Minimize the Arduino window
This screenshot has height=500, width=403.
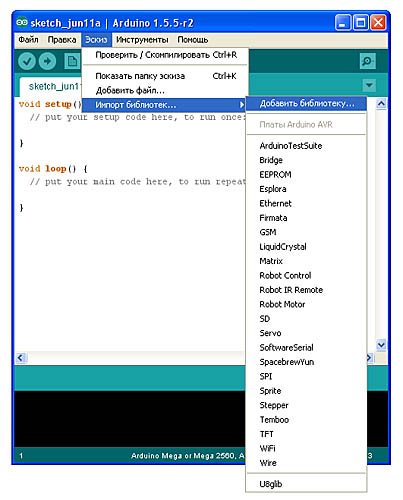[343, 23]
